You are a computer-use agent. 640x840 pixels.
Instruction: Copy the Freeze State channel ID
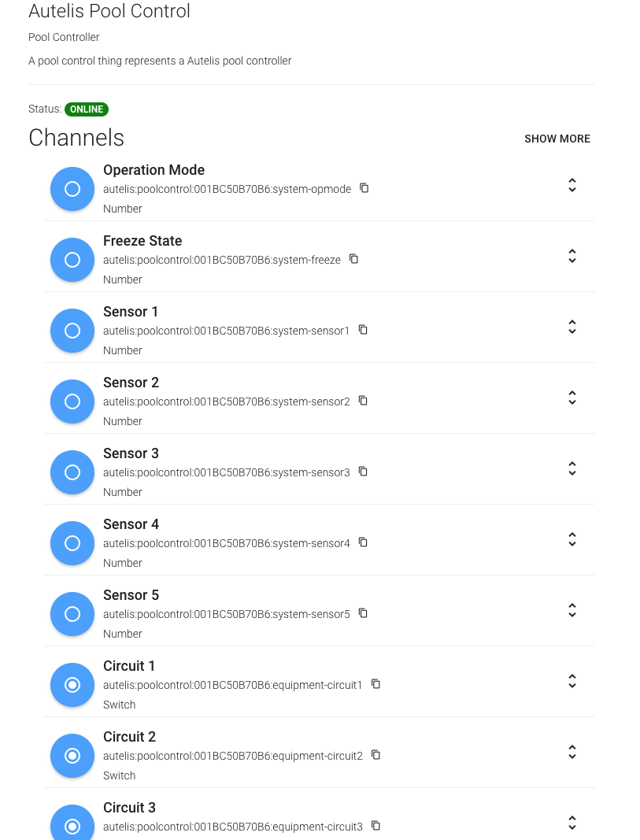pyautogui.click(x=353, y=259)
